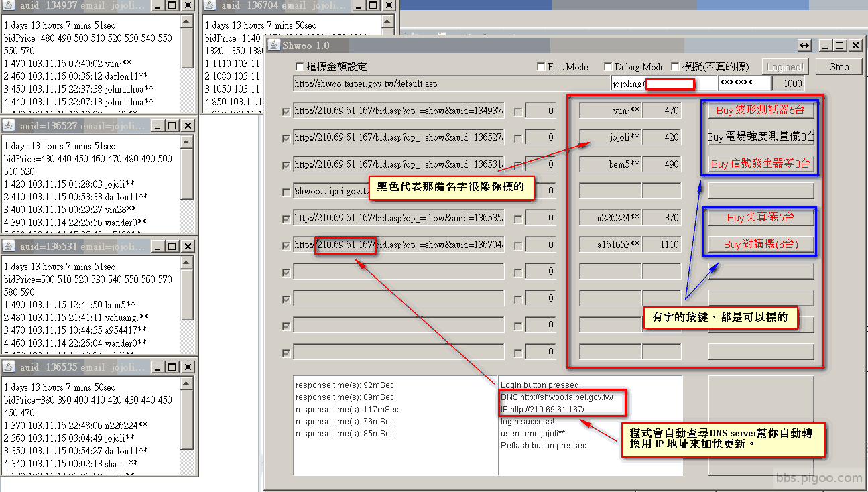Enable the 模擬(不真的標) checkbox
This screenshot has height=492, width=868.
tap(675, 67)
